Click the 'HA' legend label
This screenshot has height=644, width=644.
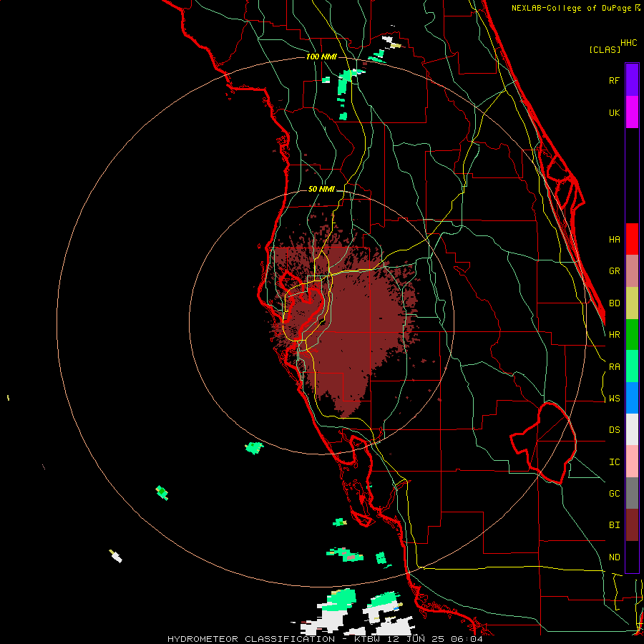coord(614,240)
